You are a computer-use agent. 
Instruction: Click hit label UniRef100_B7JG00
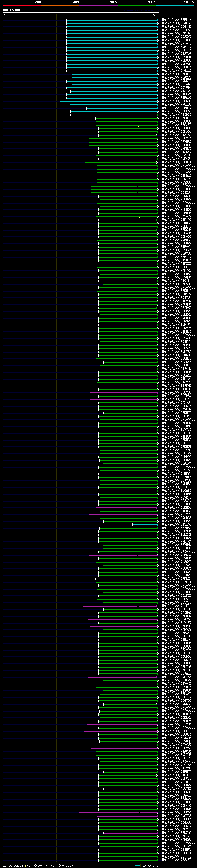pyautogui.click(x=177, y=799)
